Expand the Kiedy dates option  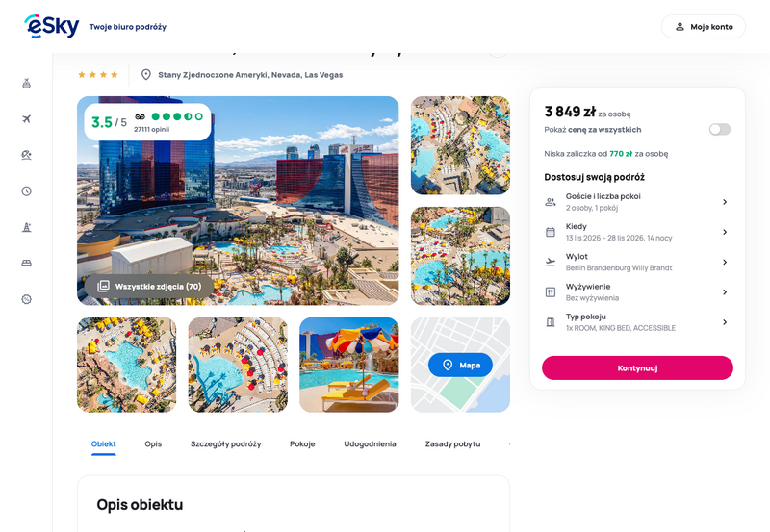(637, 232)
